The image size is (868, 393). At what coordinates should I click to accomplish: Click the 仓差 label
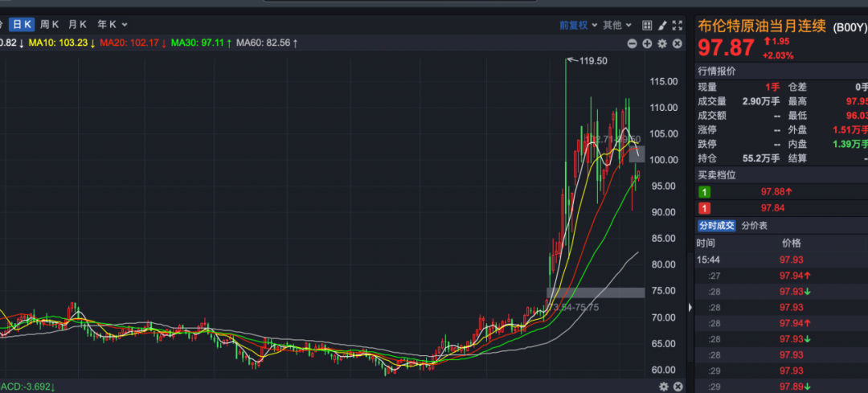click(797, 87)
